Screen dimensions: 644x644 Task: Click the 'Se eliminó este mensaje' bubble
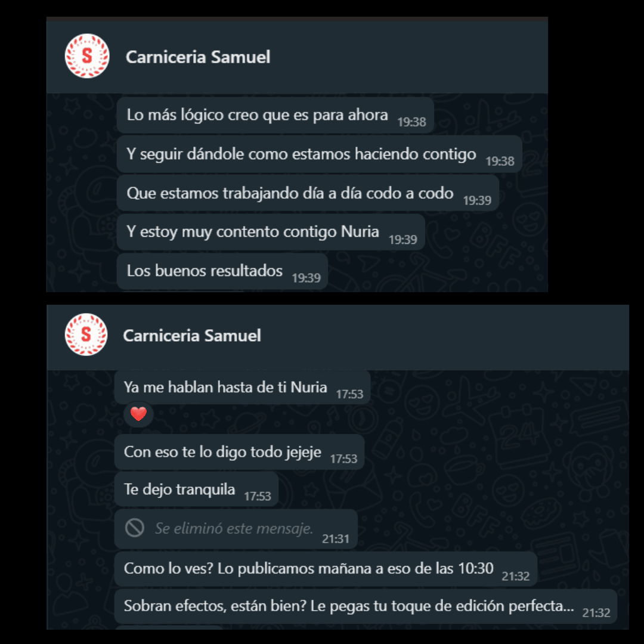coord(236,529)
